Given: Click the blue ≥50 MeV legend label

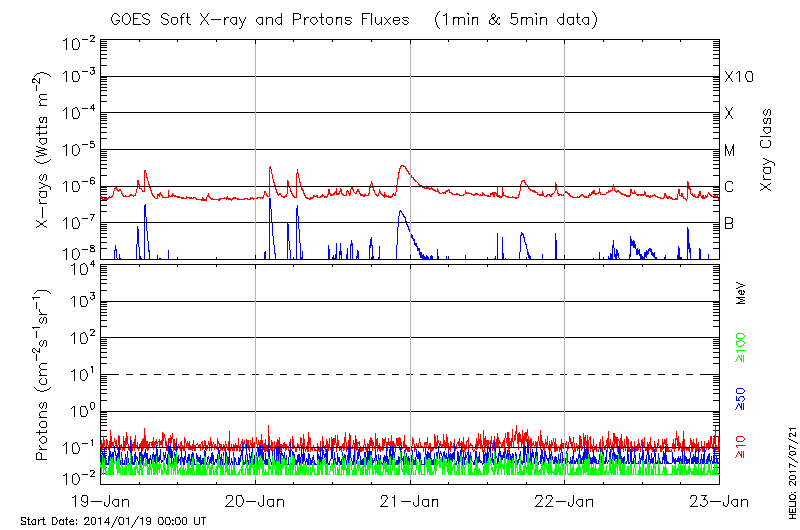Looking at the screenshot, I should [741, 398].
